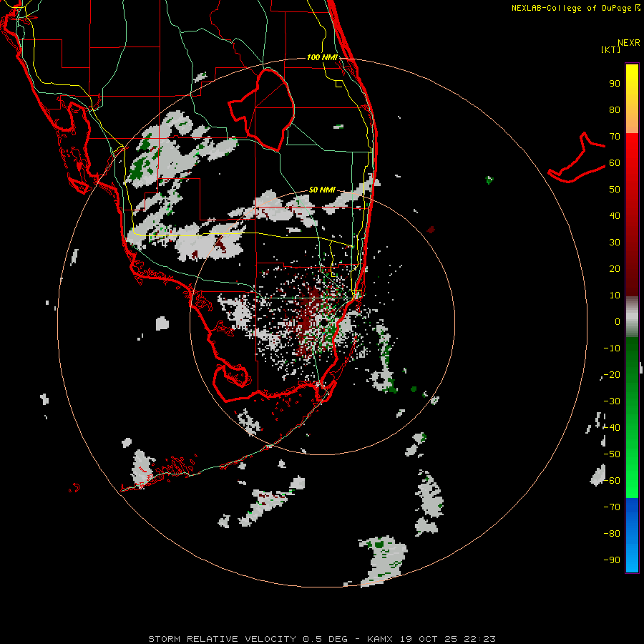Pick the orange band of the color bar

pos(632,121)
